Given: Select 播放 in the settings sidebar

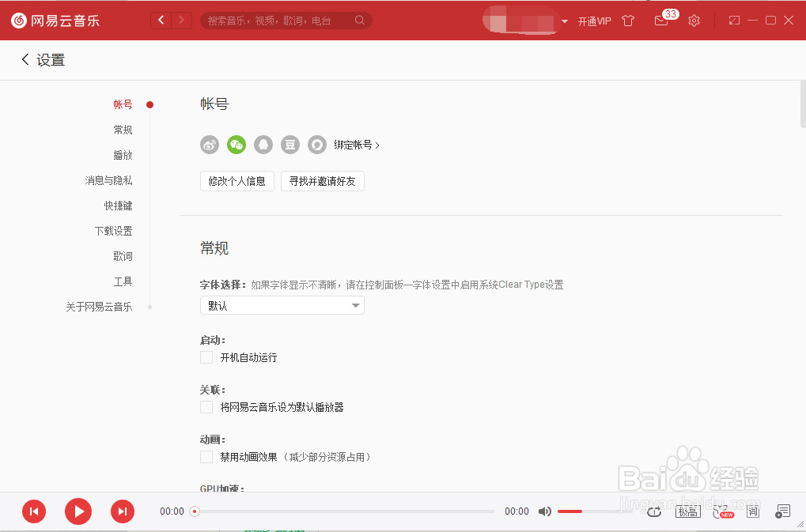Looking at the screenshot, I should point(123,155).
